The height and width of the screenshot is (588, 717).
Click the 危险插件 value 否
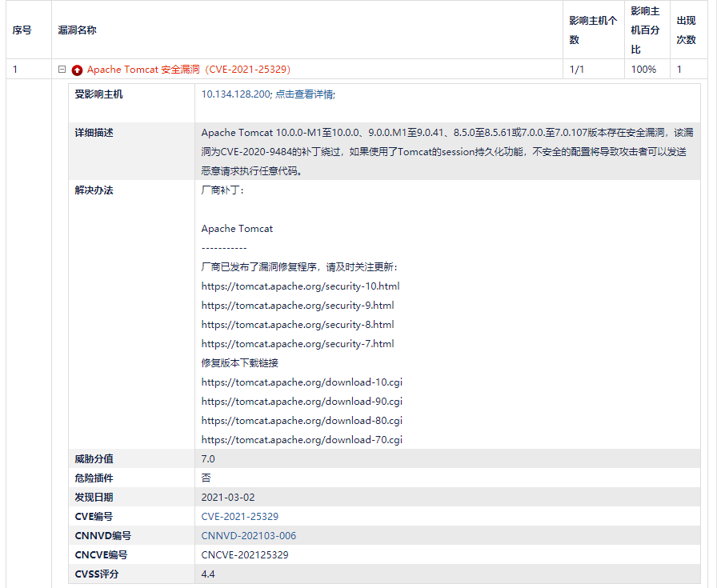(206, 478)
